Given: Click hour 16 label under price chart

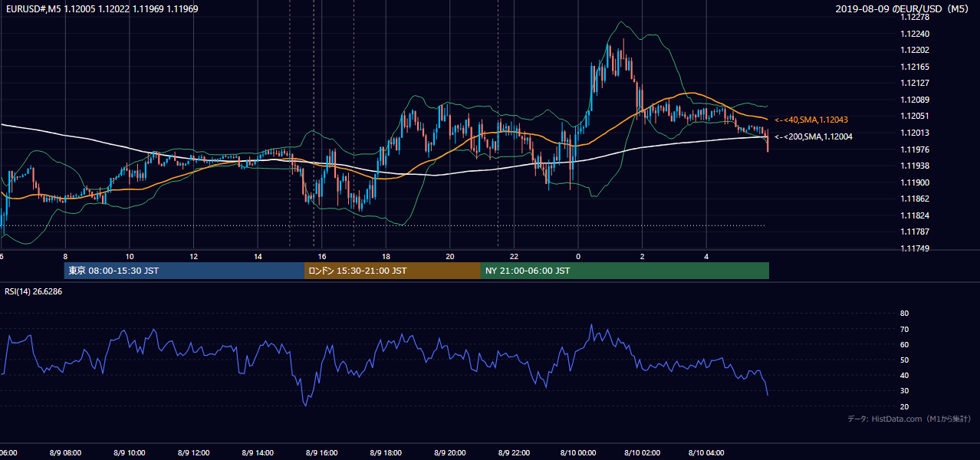Looking at the screenshot, I should coord(322,257).
